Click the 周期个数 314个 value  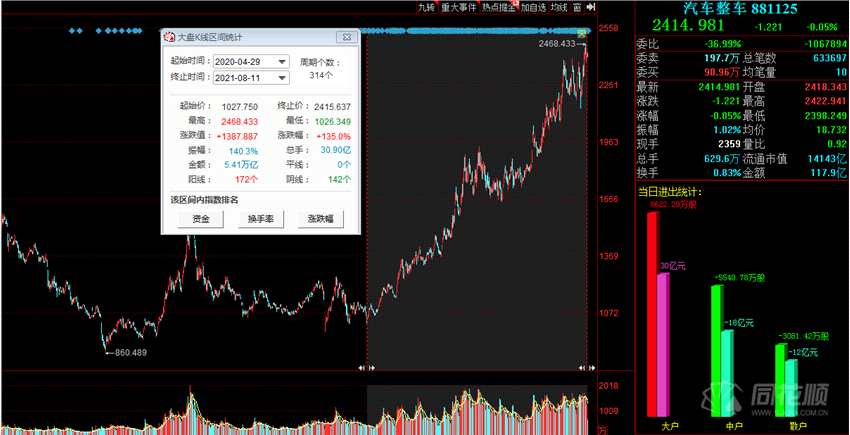321,75
